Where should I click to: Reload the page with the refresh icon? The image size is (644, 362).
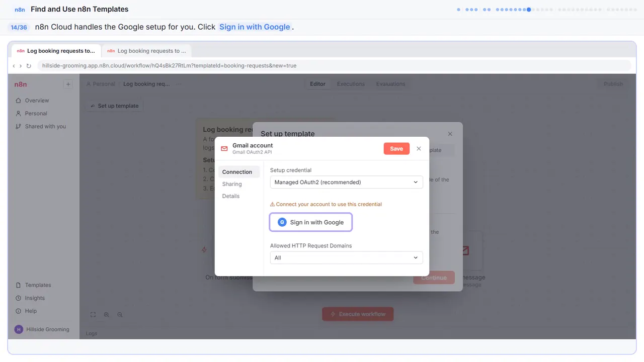[29, 66]
